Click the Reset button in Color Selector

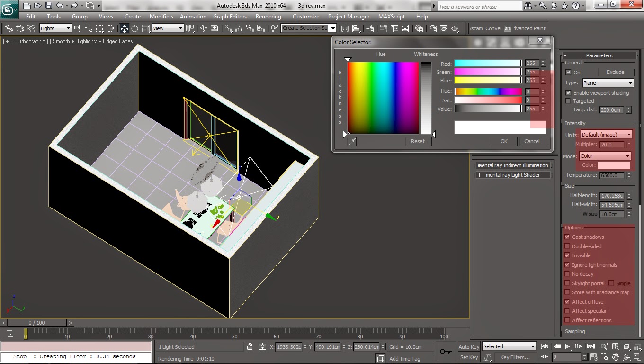coord(418,141)
